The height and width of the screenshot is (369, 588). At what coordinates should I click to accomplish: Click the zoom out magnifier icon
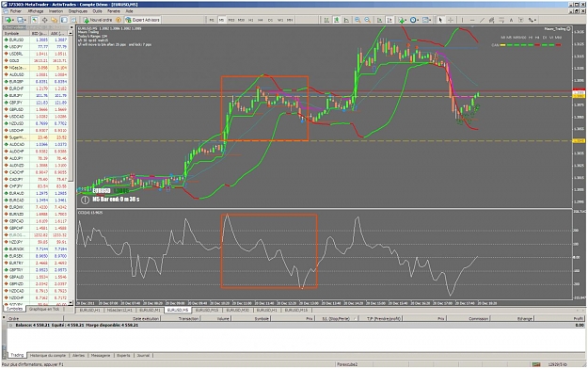[368, 20]
